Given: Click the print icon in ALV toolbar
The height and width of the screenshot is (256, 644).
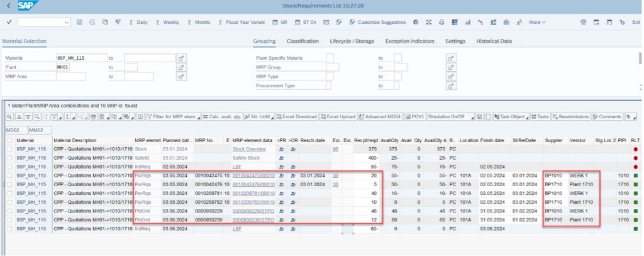Looking at the screenshot, I should [93, 117].
